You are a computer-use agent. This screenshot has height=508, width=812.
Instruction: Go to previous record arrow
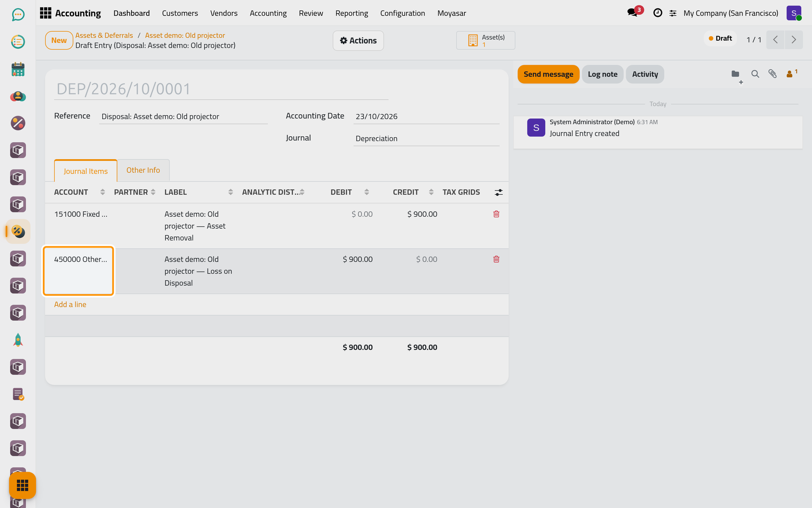click(776, 40)
